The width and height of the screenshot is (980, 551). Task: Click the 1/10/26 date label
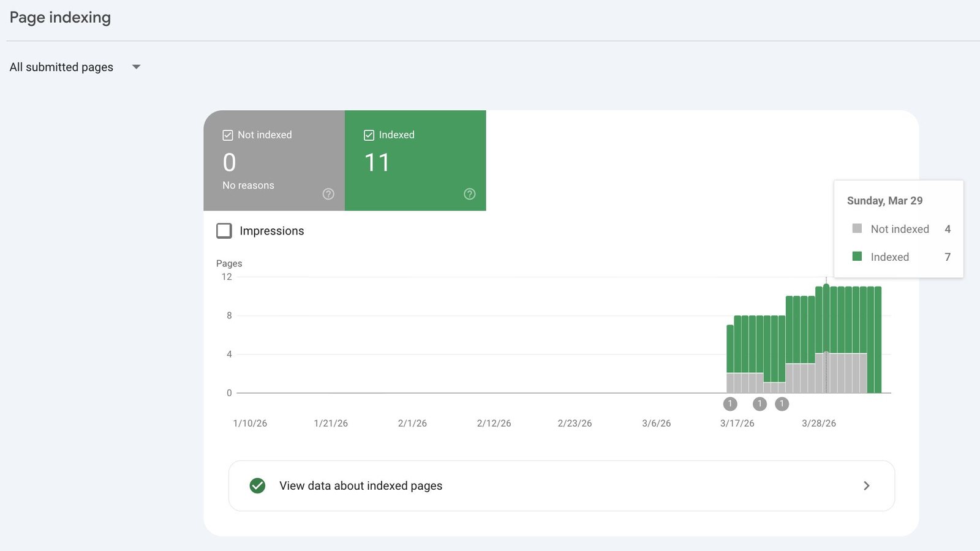250,424
